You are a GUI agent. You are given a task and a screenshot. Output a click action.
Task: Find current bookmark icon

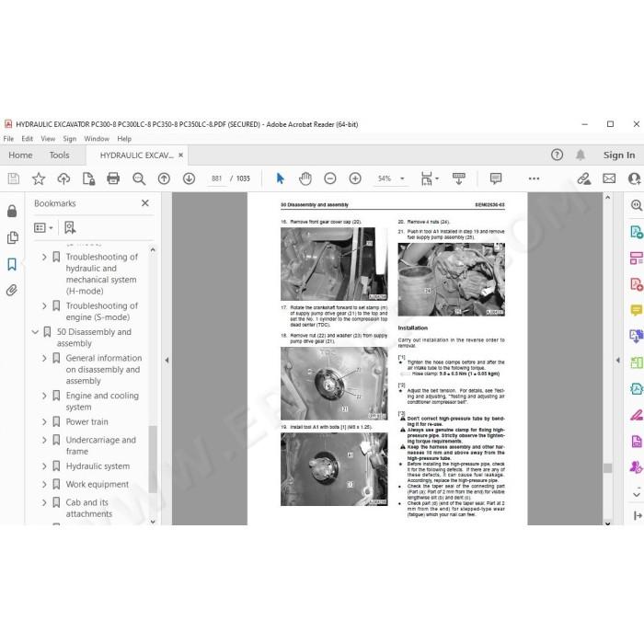point(70,227)
